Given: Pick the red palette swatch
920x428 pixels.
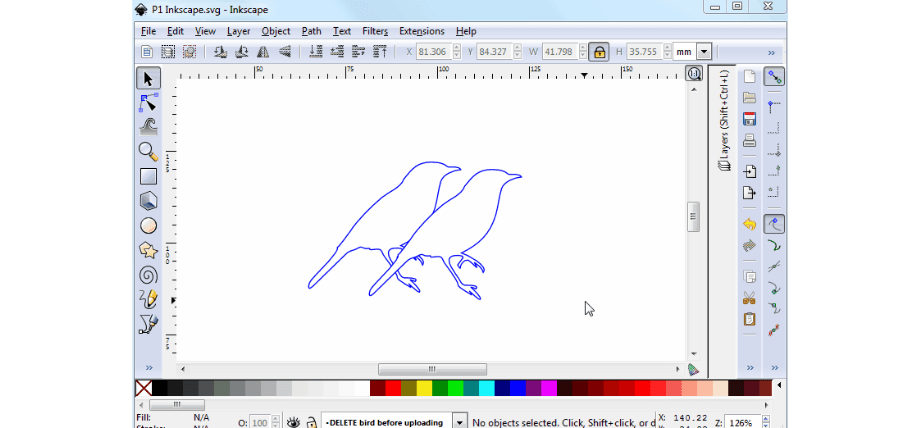Looking at the screenshot, I should pos(393,387).
